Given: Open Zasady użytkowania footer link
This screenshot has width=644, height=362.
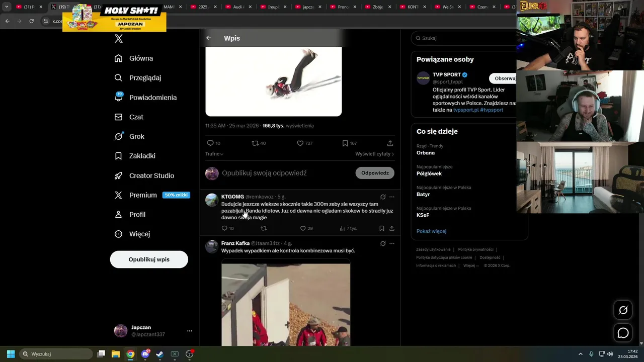Looking at the screenshot, I should [x=433, y=249].
